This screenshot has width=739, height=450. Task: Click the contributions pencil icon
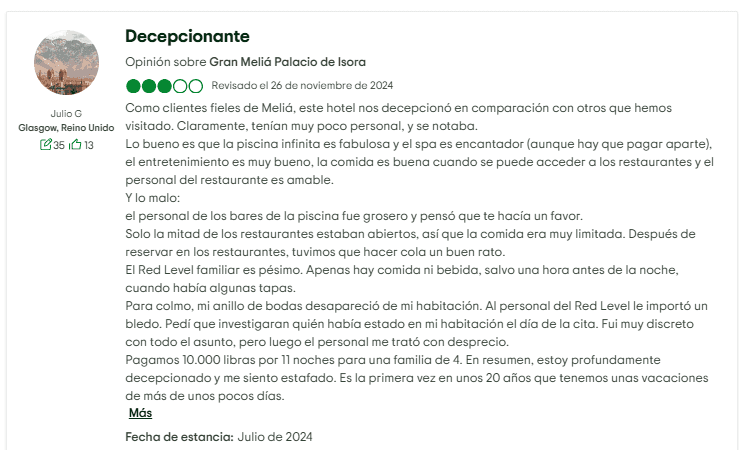pos(46,145)
